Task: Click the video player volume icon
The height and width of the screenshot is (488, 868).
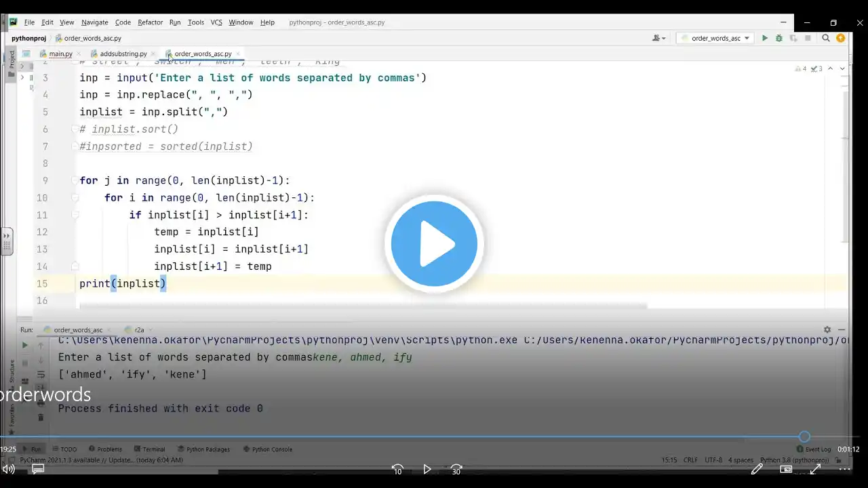Action: (9, 469)
